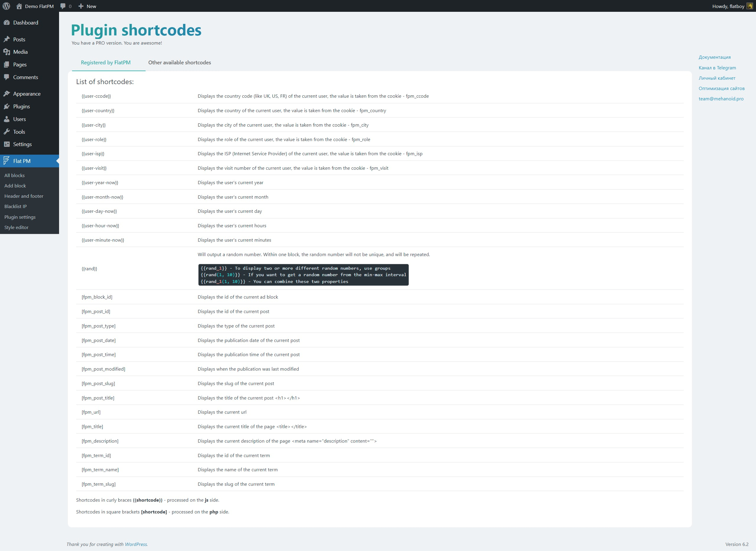Select the {{user-role}} shortcode text
This screenshot has width=756, height=551.
pos(94,139)
